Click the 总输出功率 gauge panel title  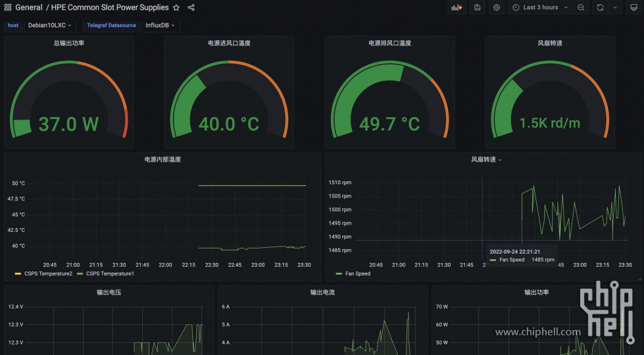coord(69,43)
